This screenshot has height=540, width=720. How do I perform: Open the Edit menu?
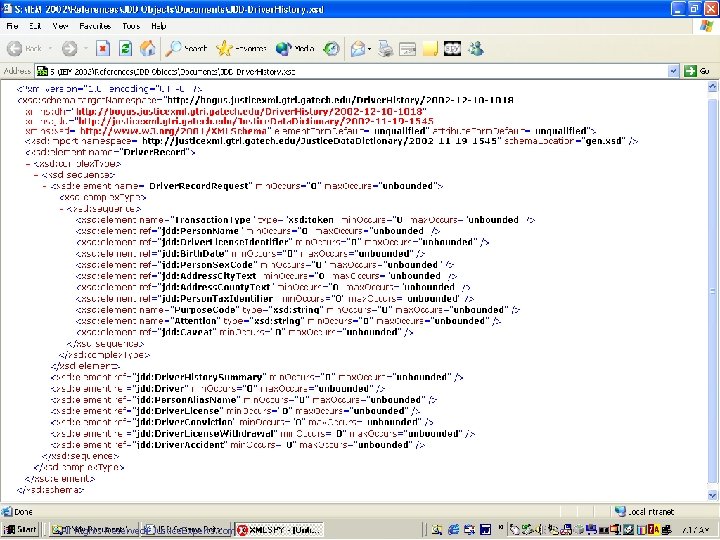pyautogui.click(x=35, y=26)
